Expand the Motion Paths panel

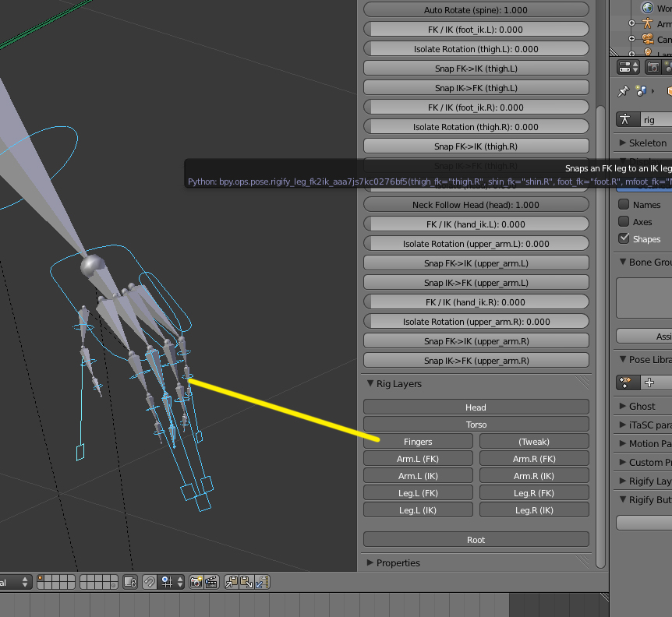[x=623, y=443]
